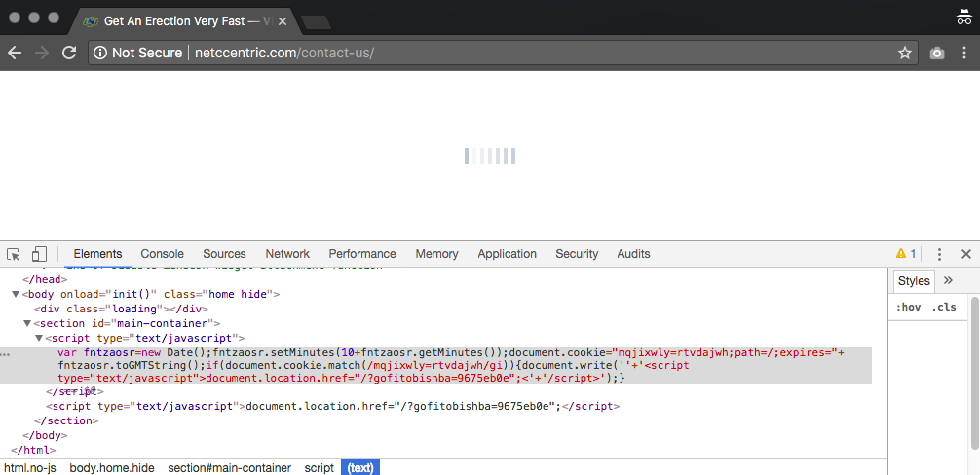The width and height of the screenshot is (980, 475).
Task: Click the script breadcrumb
Action: (x=320, y=468)
